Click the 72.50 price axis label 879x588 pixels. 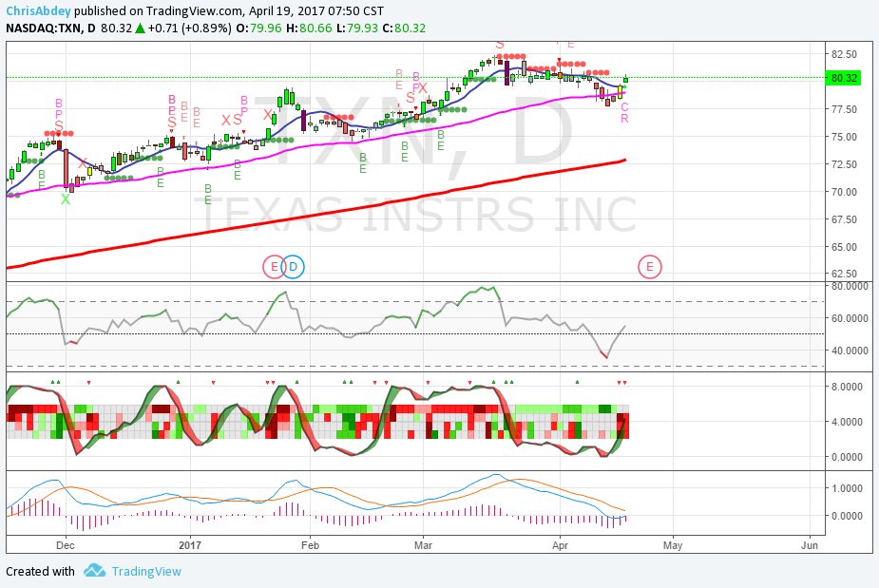point(844,164)
